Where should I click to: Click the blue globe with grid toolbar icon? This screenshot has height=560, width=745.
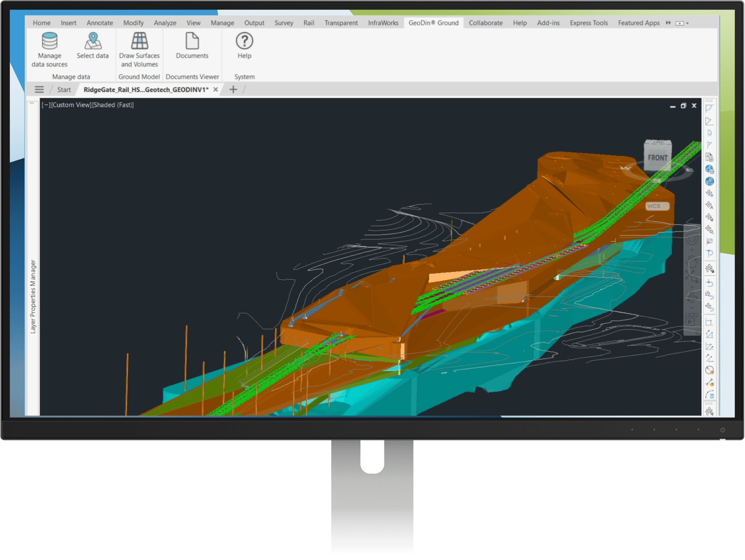tap(709, 169)
